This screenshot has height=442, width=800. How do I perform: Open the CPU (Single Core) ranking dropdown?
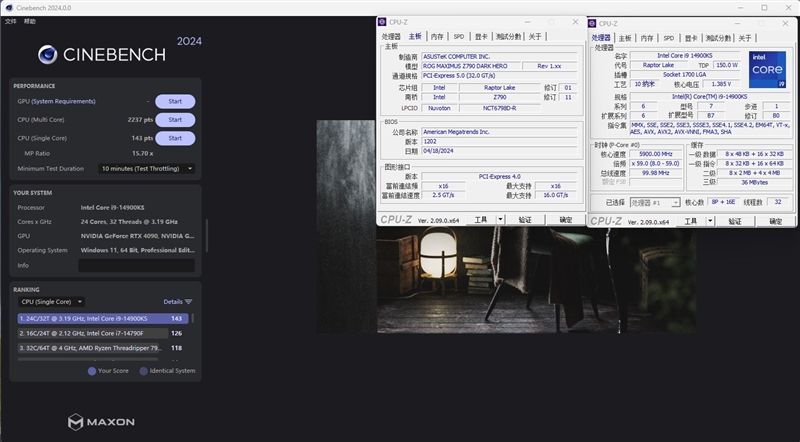coord(52,301)
